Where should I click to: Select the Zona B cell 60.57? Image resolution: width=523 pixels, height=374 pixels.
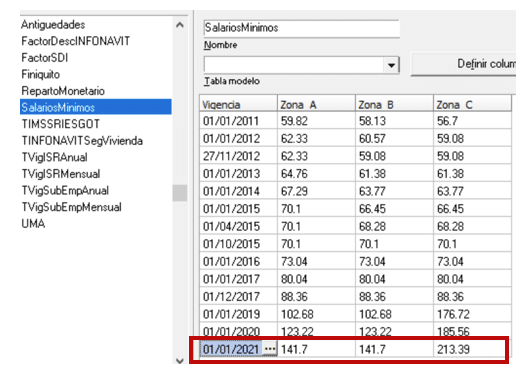[x=394, y=138]
